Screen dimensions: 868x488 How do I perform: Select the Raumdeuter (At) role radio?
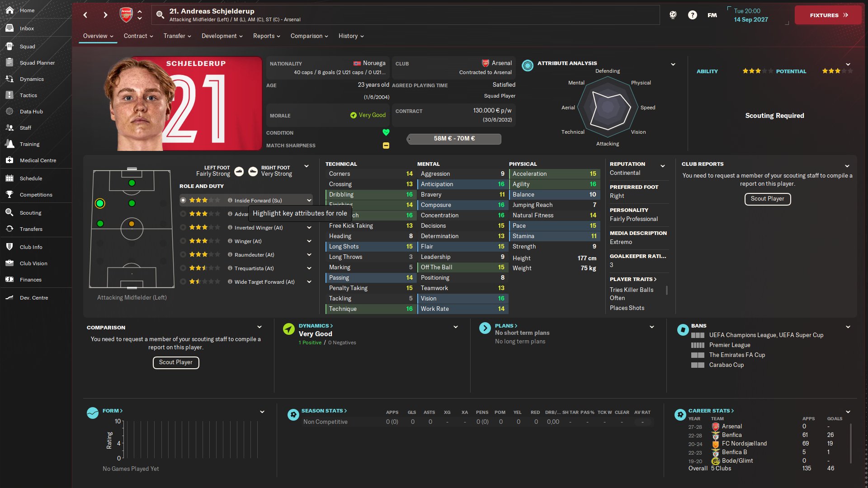coord(183,254)
